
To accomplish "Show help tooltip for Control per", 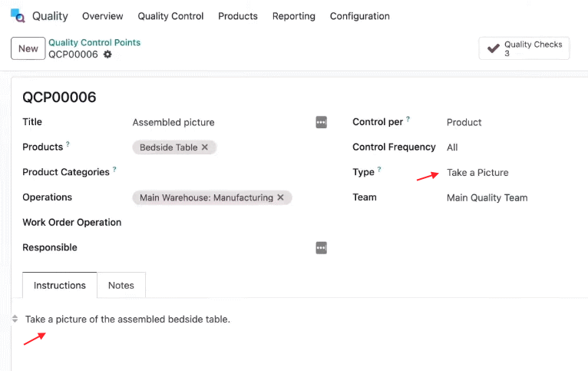I will [x=408, y=119].
